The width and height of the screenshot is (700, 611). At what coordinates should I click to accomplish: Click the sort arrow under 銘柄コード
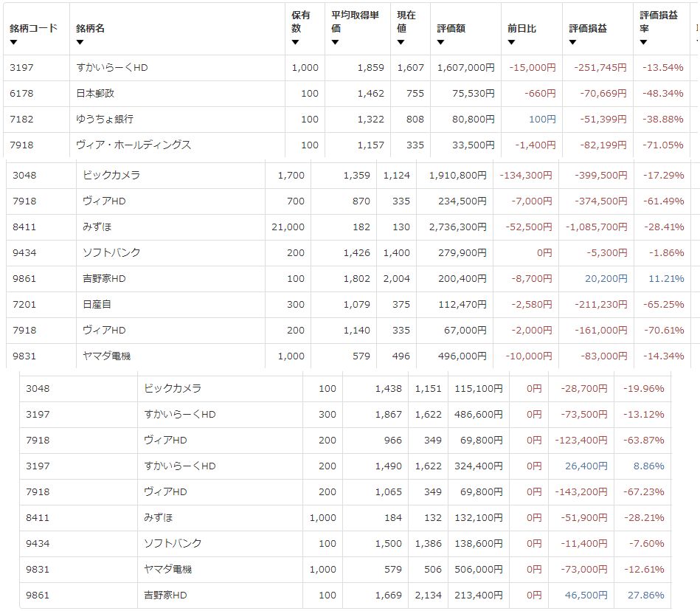13,42
